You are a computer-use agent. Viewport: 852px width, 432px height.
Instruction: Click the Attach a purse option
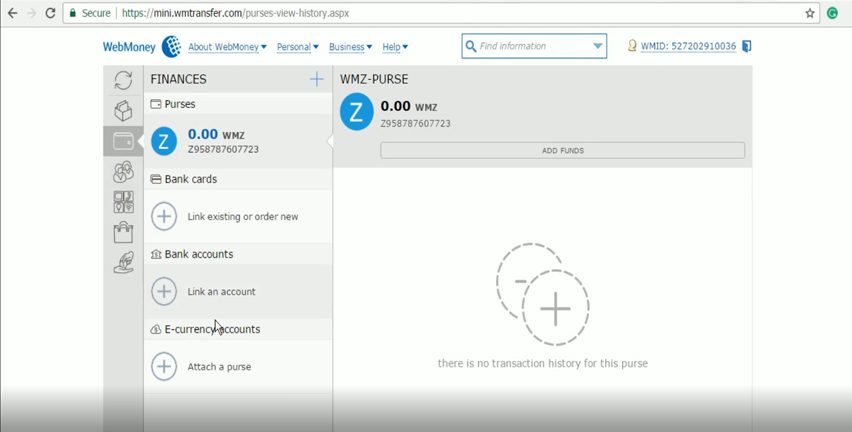[219, 367]
